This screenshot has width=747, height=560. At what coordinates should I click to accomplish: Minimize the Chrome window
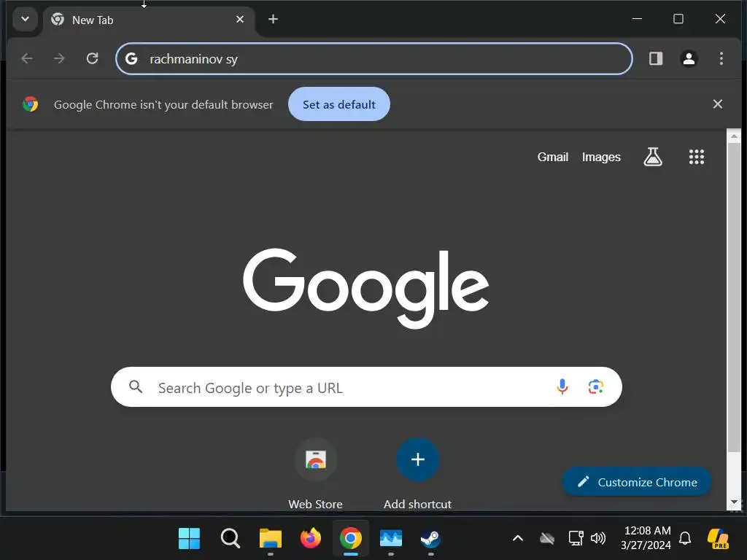[x=637, y=19]
